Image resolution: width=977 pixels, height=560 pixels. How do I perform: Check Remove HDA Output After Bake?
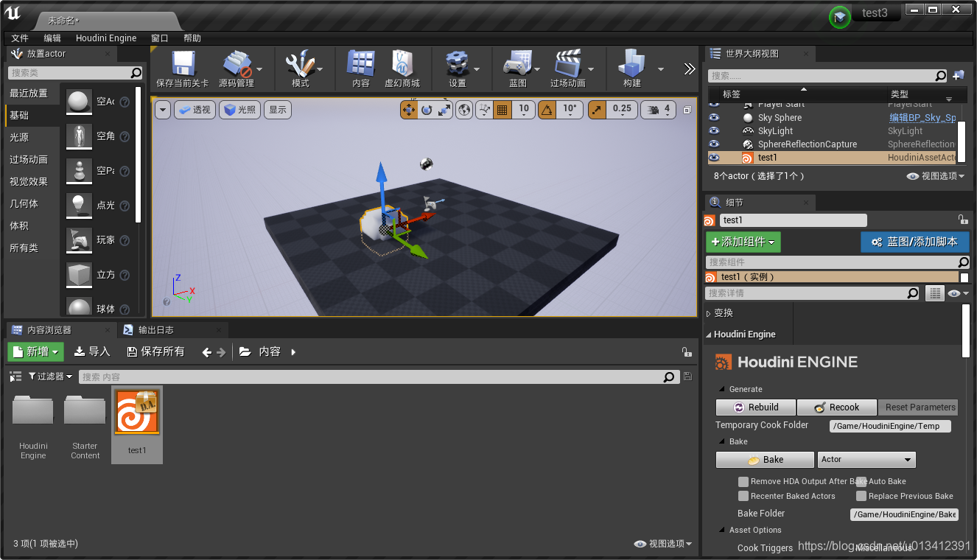coord(743,481)
